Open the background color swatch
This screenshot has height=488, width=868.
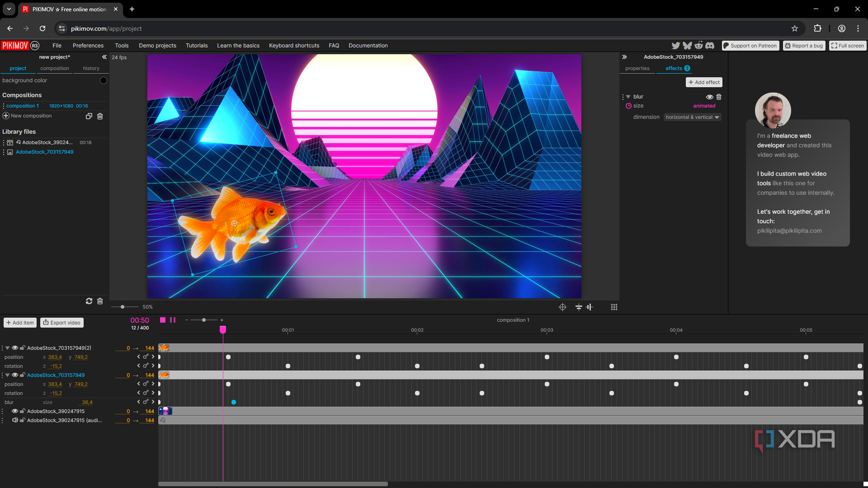[103, 80]
